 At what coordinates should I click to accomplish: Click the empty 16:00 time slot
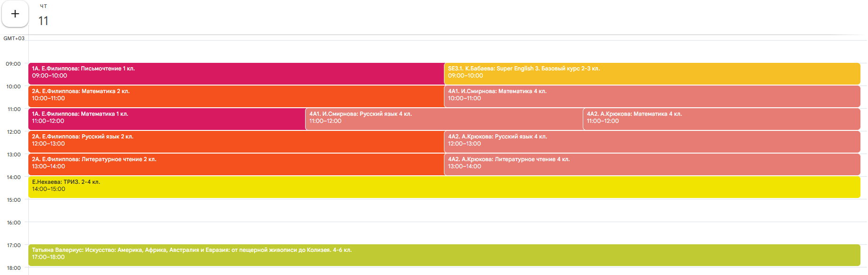pyautogui.click(x=444, y=233)
